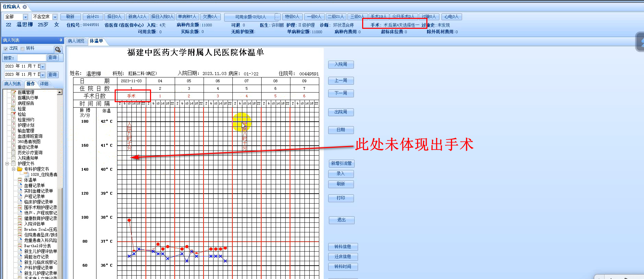This screenshot has width=644, height=279.
Task: Click the 入院通知单 clipboard icon
Action: (x=14, y=158)
